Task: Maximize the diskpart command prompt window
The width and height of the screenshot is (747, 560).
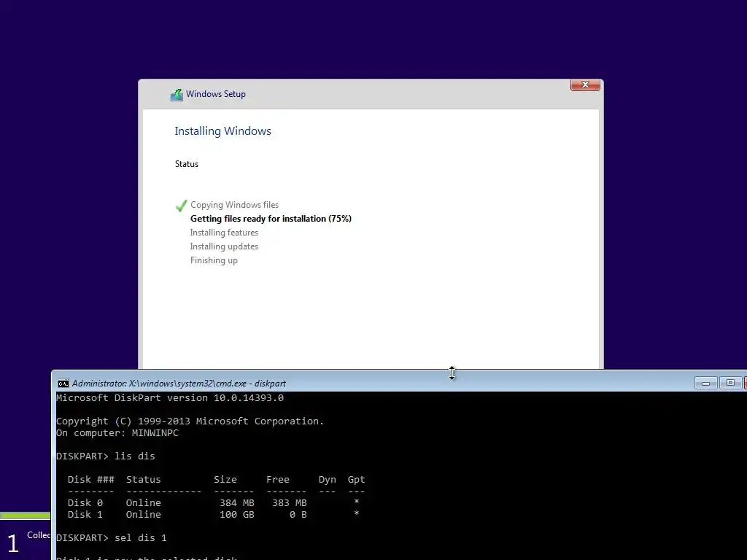Action: (x=729, y=383)
